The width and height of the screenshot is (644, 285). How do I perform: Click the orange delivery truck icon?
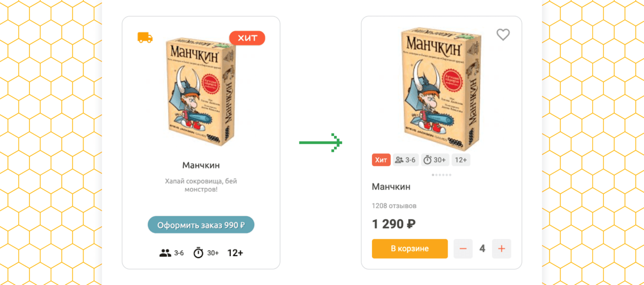click(x=145, y=37)
